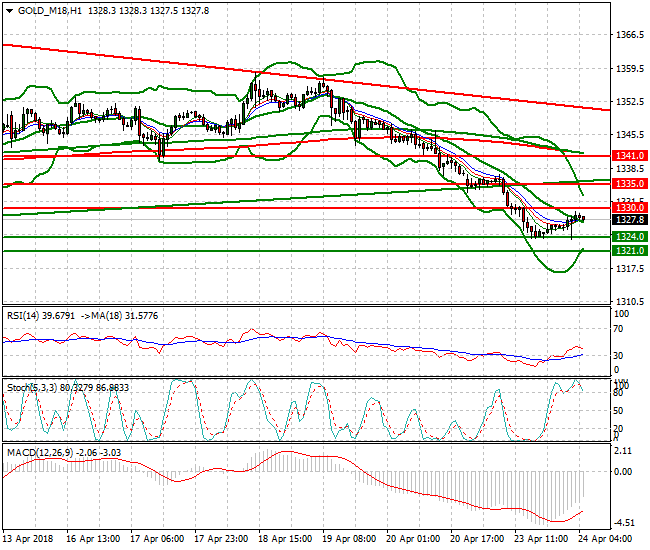Viewport: 650px width, 550px height.
Task: Click the 1330.0 red price level label
Action: (x=630, y=208)
